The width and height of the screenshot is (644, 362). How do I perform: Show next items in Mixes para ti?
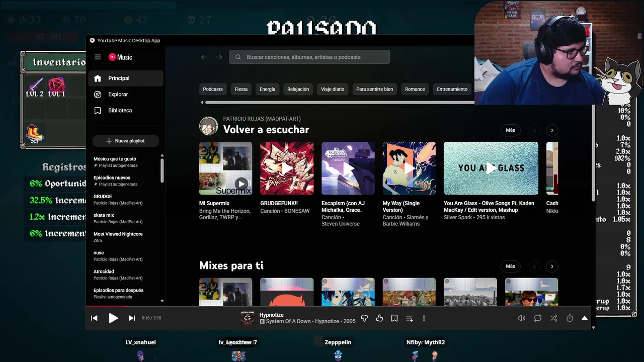coord(552,266)
